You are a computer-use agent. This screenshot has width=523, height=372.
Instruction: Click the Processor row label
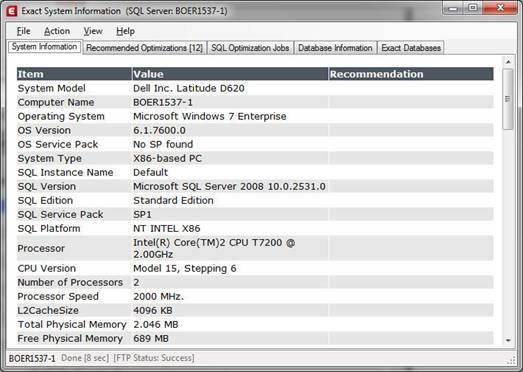point(41,249)
